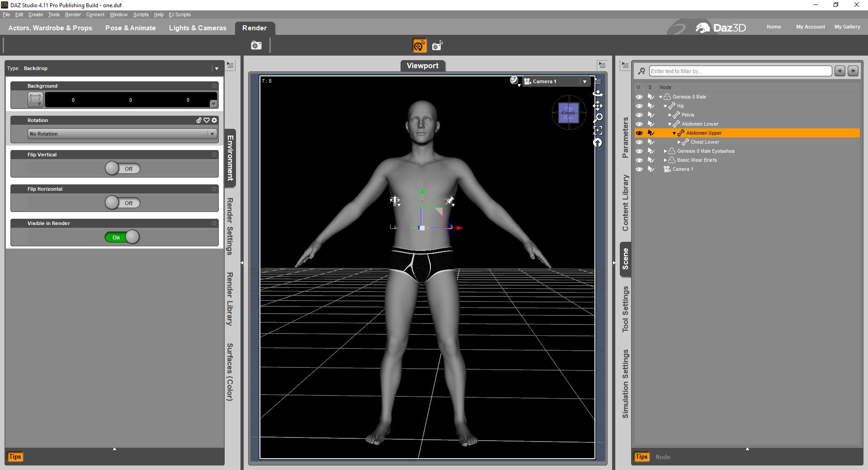Open My Account link

click(811, 27)
